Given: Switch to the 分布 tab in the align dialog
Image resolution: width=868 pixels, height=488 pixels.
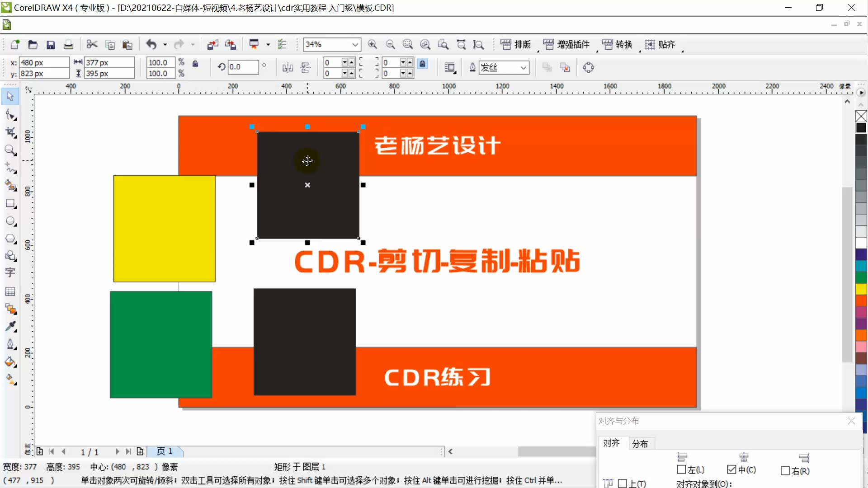Looking at the screenshot, I should click(641, 443).
